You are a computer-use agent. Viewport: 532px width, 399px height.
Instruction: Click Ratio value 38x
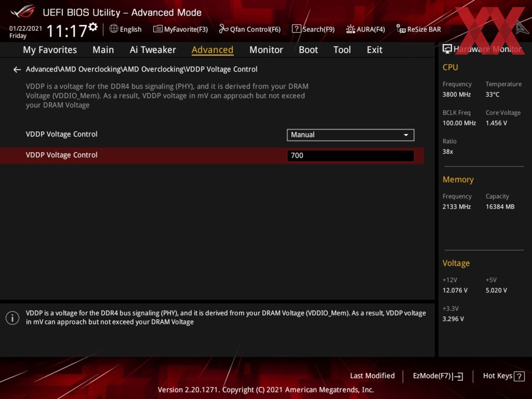tap(448, 152)
